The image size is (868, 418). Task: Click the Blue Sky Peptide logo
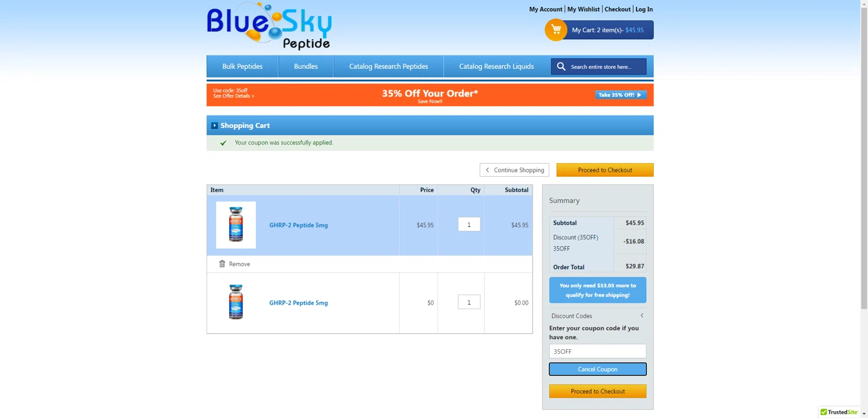click(269, 26)
